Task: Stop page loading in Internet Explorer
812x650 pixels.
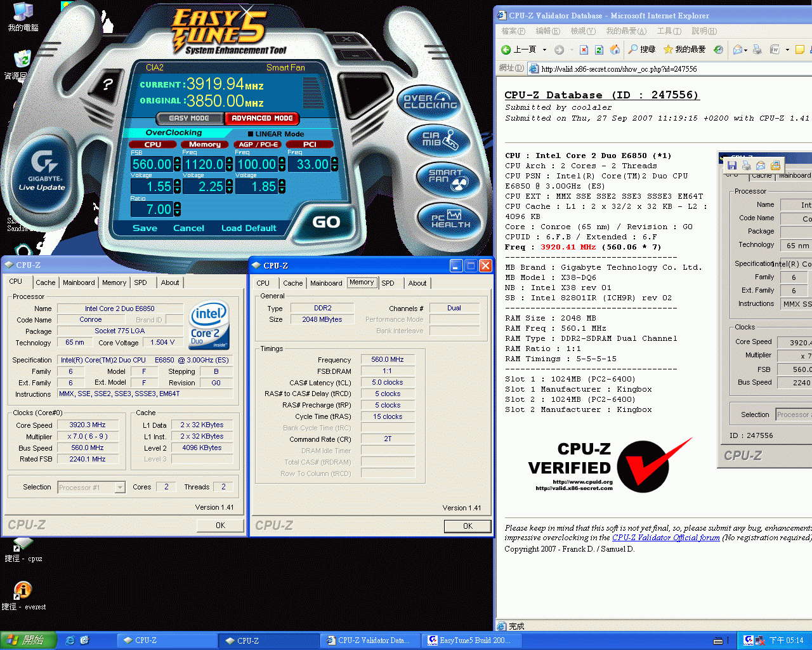Action: (x=584, y=50)
